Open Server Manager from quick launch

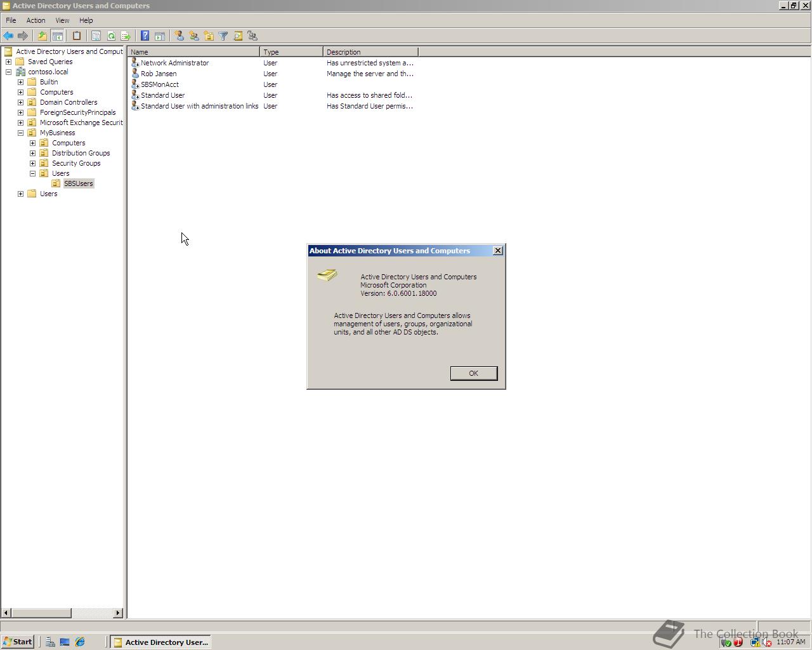pyautogui.click(x=50, y=642)
